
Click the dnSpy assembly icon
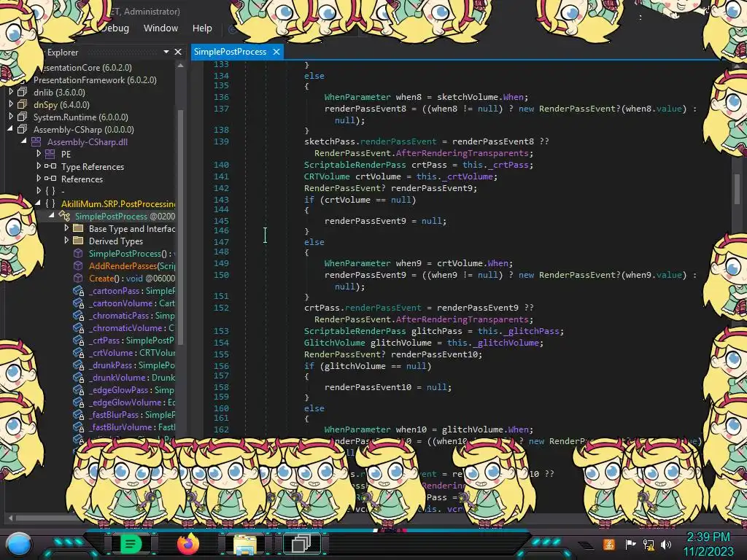[23, 104]
